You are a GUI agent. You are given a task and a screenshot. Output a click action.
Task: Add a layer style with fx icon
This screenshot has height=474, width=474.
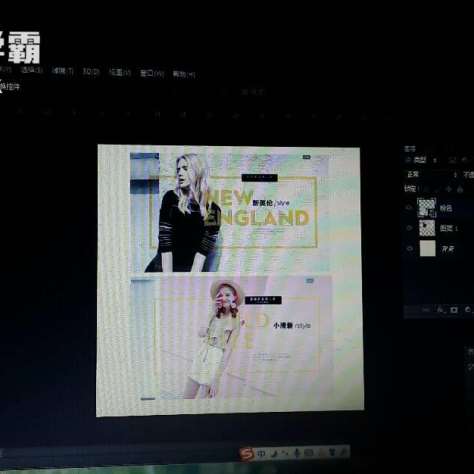coord(440,310)
